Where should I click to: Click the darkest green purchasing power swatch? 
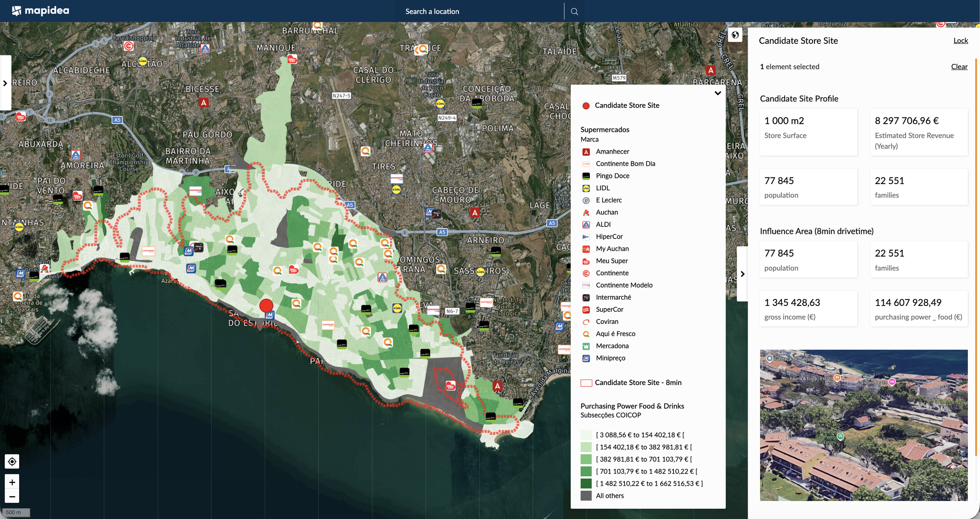point(586,483)
